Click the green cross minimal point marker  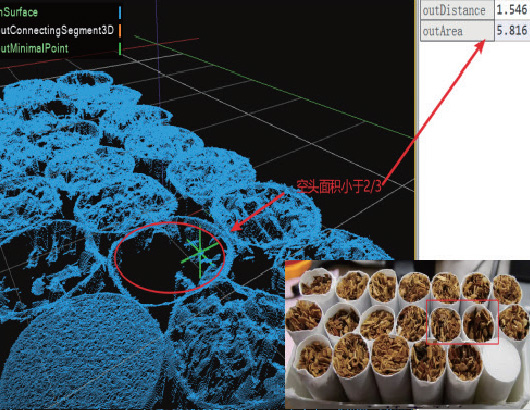click(x=200, y=252)
